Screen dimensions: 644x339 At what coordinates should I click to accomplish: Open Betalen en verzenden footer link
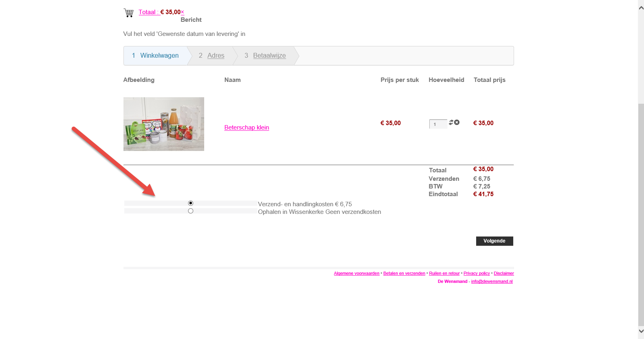click(x=404, y=274)
